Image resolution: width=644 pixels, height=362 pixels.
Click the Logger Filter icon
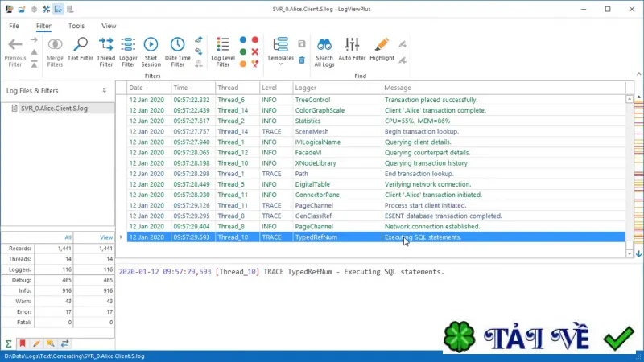click(x=128, y=51)
